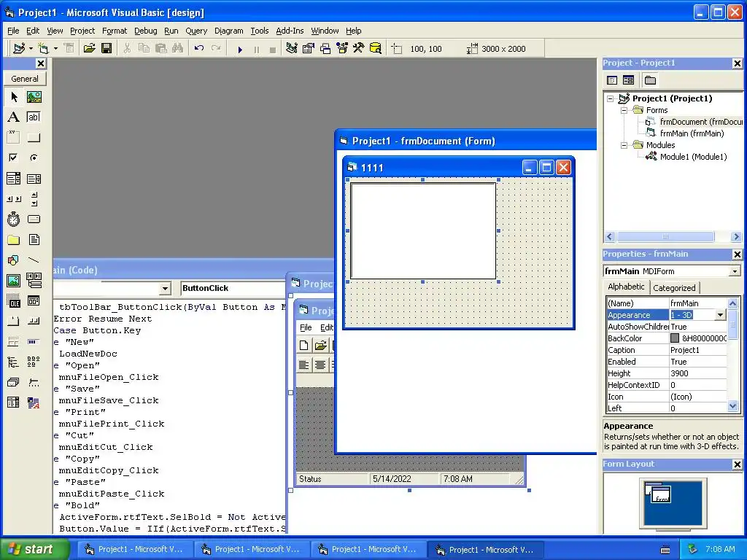Click the Find binoculars icon
Screen dimensions: 747x560
[178, 49]
